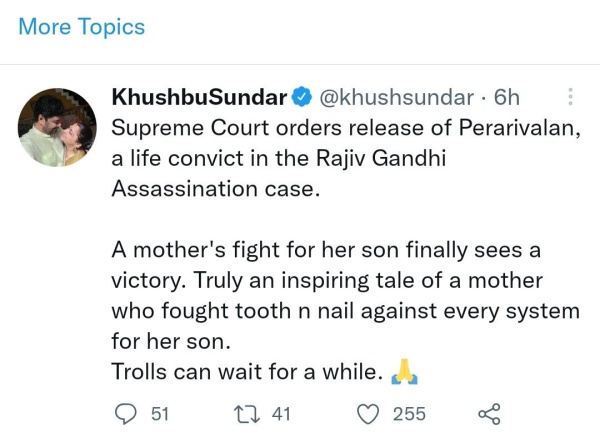Click the 'for her son.' text line

pyautogui.click(x=170, y=342)
